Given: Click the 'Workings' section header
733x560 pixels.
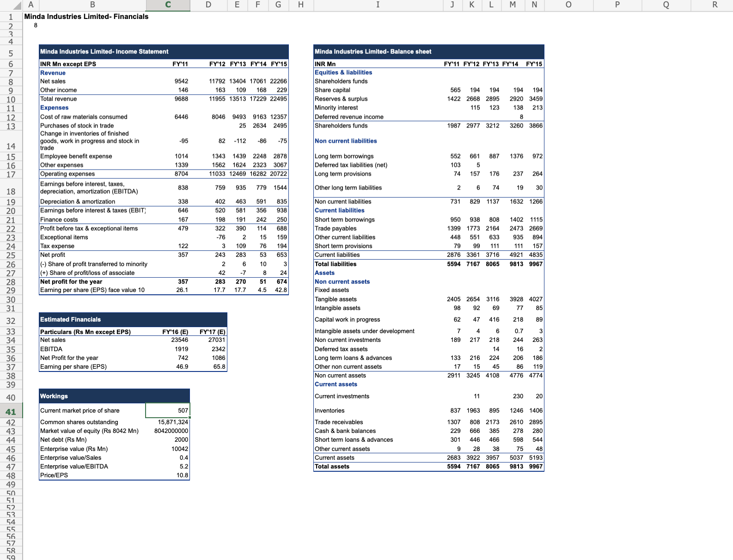Looking at the screenshot, I should 115,396.
